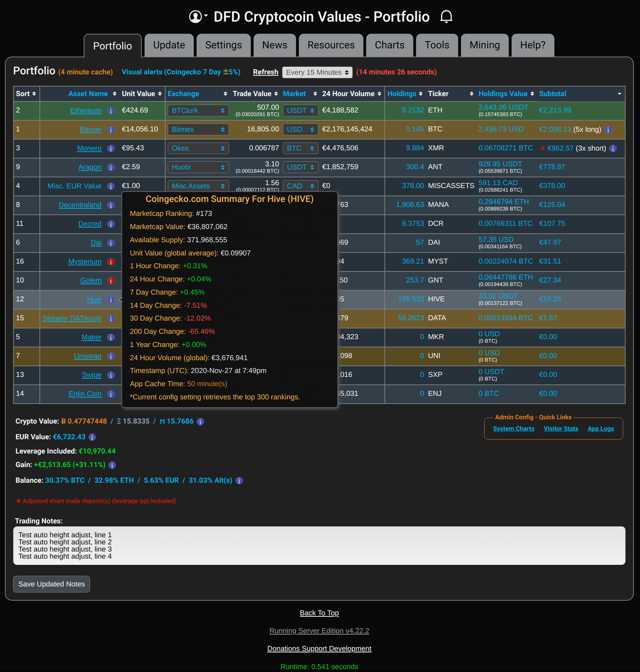Viewport: 640px width, 672px height.
Task: Open Ethereum's USDT market dropdown
Action: pyautogui.click(x=300, y=110)
